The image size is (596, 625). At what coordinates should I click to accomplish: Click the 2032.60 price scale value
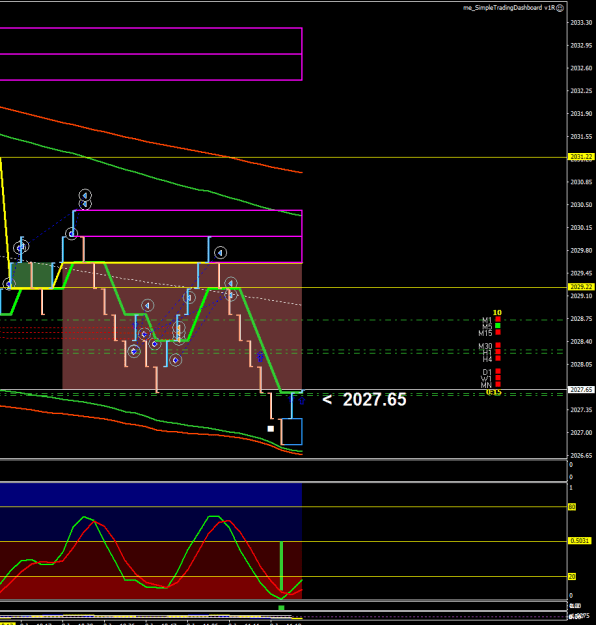pos(581,68)
